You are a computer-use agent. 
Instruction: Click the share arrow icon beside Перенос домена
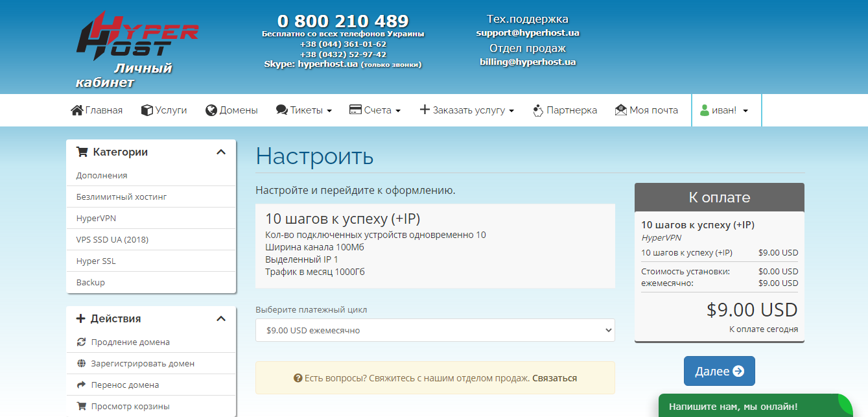[81, 385]
